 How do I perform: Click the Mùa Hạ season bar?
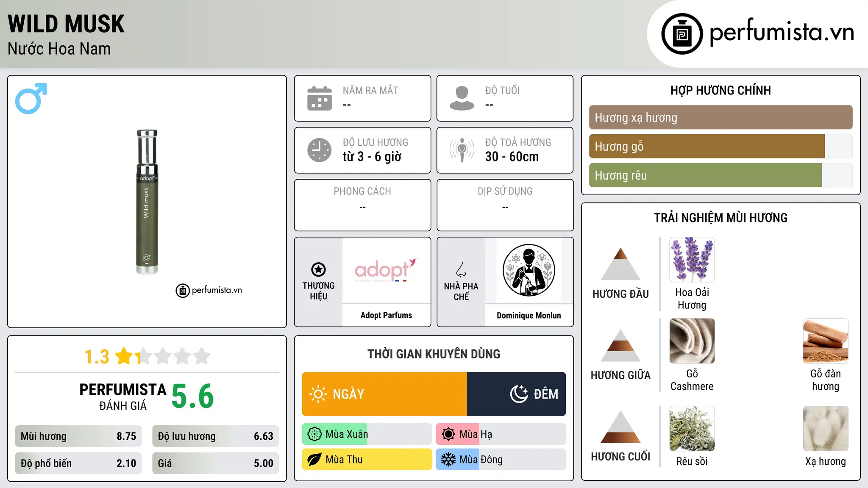coord(501,434)
